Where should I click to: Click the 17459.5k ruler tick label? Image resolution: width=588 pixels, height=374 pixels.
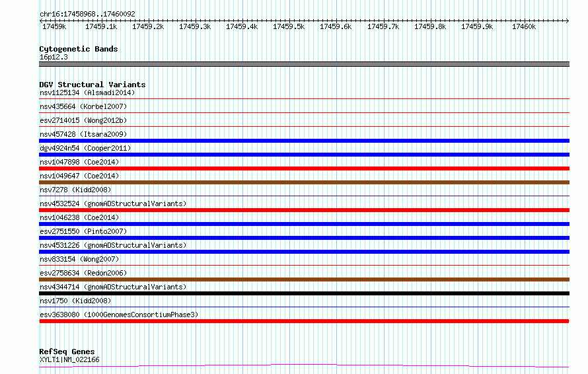click(x=289, y=26)
